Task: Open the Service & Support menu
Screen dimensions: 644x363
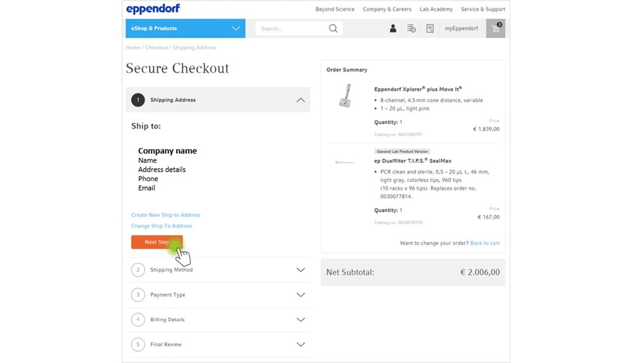Action: [x=483, y=9]
